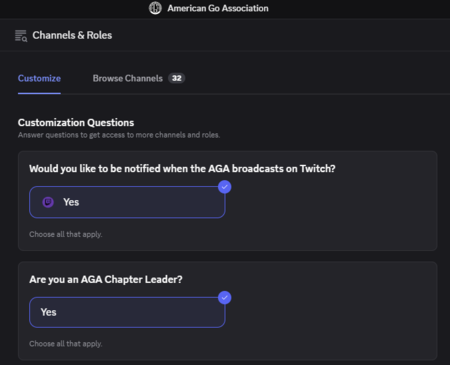
Task: Click the Twitch notification question text
Action: point(182,169)
